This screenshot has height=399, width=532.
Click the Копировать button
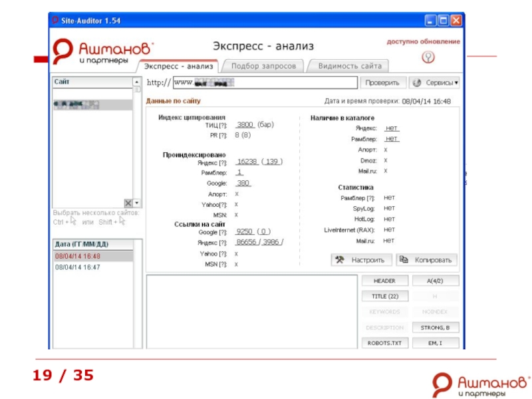pyautogui.click(x=426, y=260)
